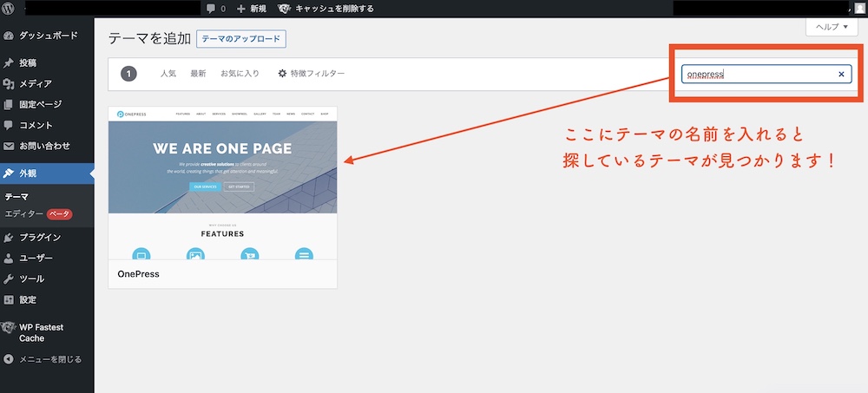This screenshot has width=868, height=393.
Task: Switch to 最新 filter tab
Action: pos(198,74)
